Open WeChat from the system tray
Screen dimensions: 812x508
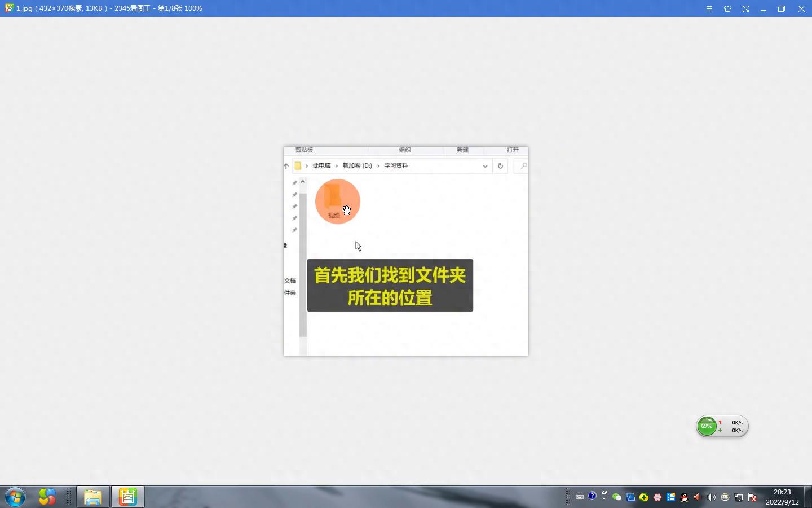tap(617, 497)
